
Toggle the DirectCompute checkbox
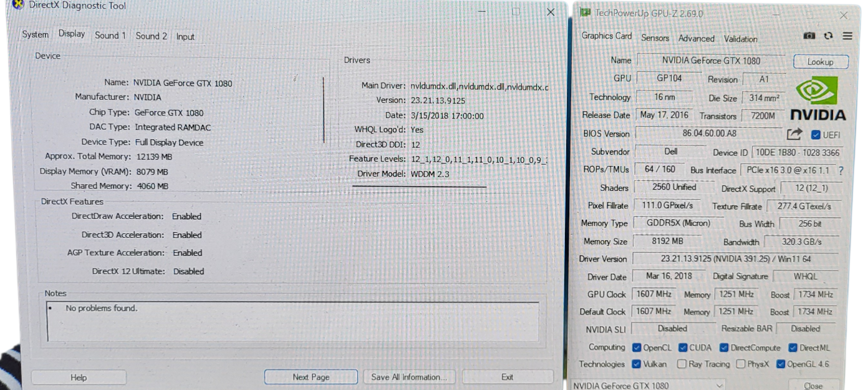(x=725, y=348)
